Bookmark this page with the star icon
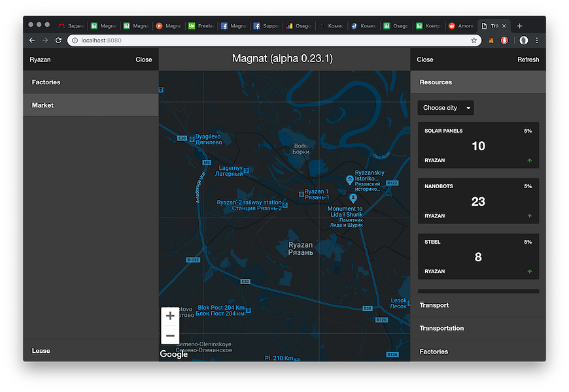The width and height of the screenshot is (569, 392). pos(474,41)
